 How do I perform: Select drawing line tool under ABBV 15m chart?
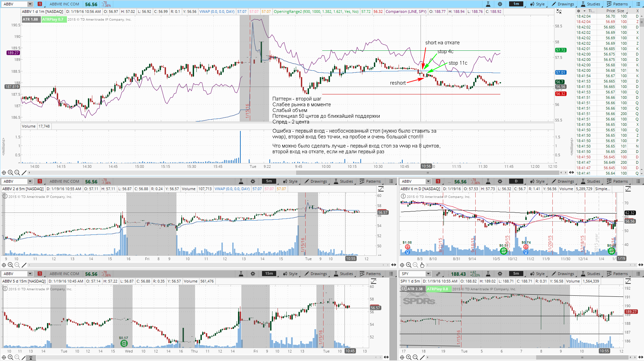[x=24, y=357]
